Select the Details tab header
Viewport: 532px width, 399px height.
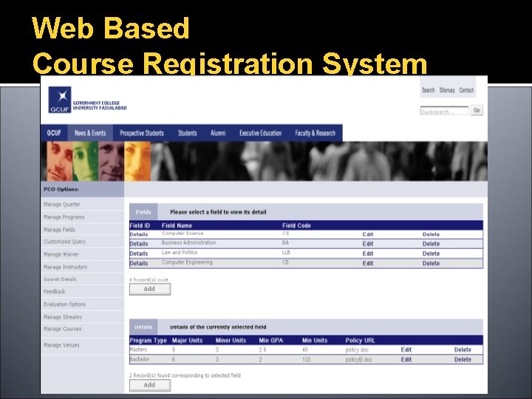(143, 327)
